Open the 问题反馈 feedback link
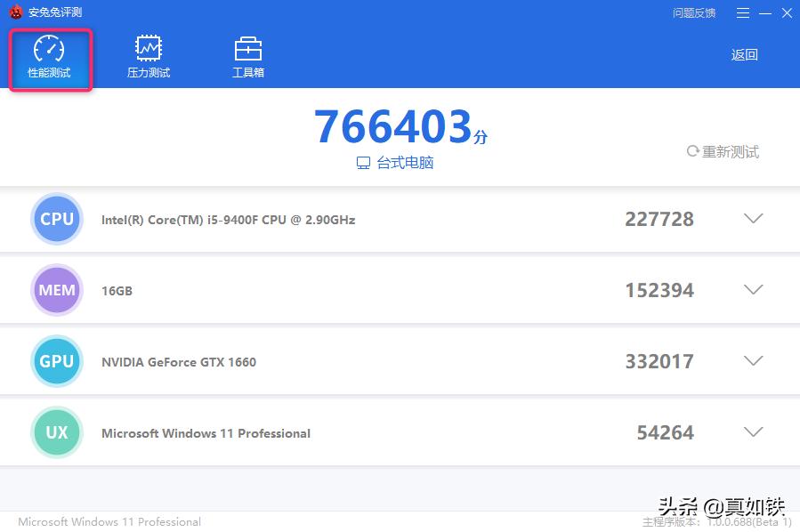 coord(694,12)
